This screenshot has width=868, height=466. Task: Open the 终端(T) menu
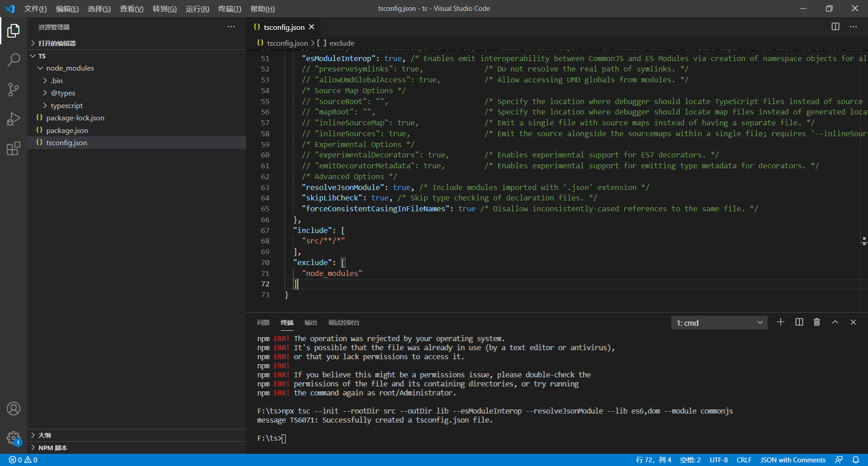coord(230,9)
